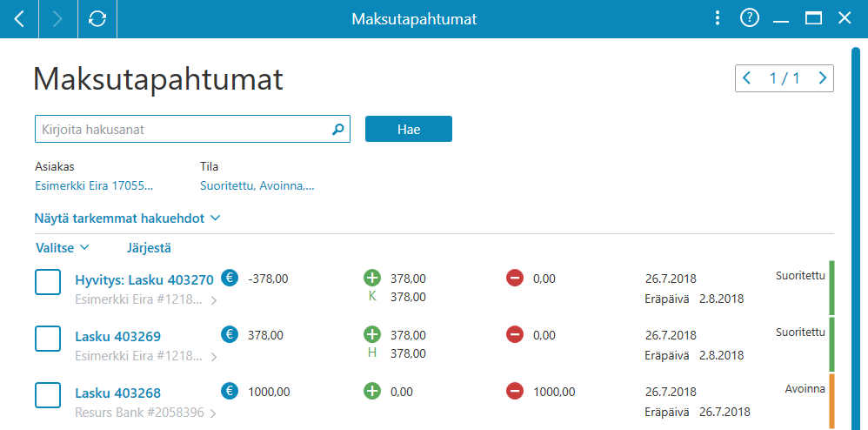Click the Maksutapahtumat page heading
Image resolution: width=868 pixels, height=430 pixels.
pyautogui.click(x=158, y=79)
